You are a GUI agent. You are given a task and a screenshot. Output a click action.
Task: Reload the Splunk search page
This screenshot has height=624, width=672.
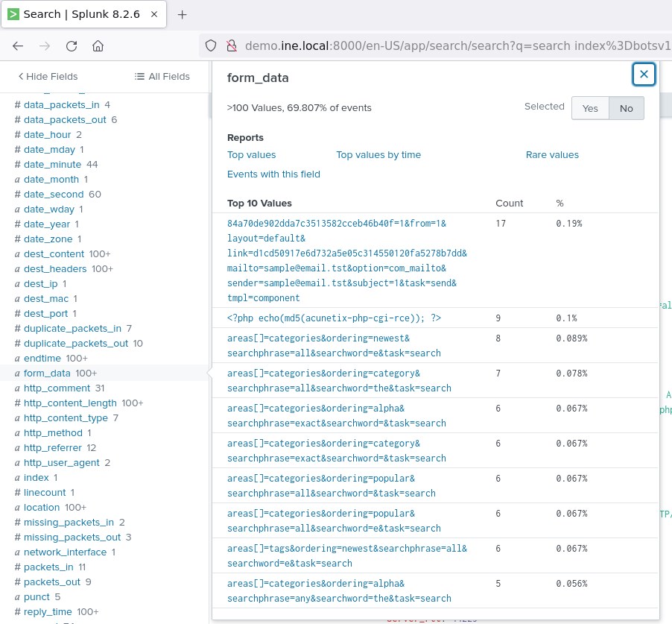pyautogui.click(x=72, y=46)
